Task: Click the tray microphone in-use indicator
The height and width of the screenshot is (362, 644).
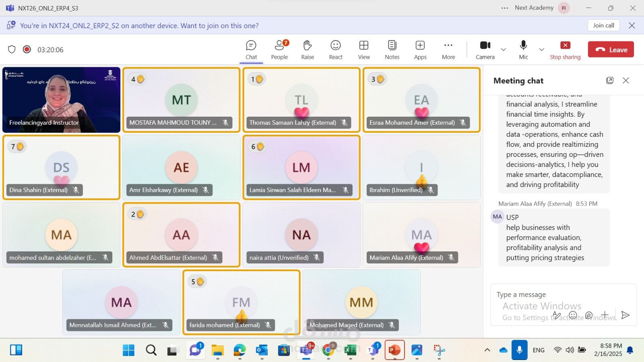Action: [519, 350]
